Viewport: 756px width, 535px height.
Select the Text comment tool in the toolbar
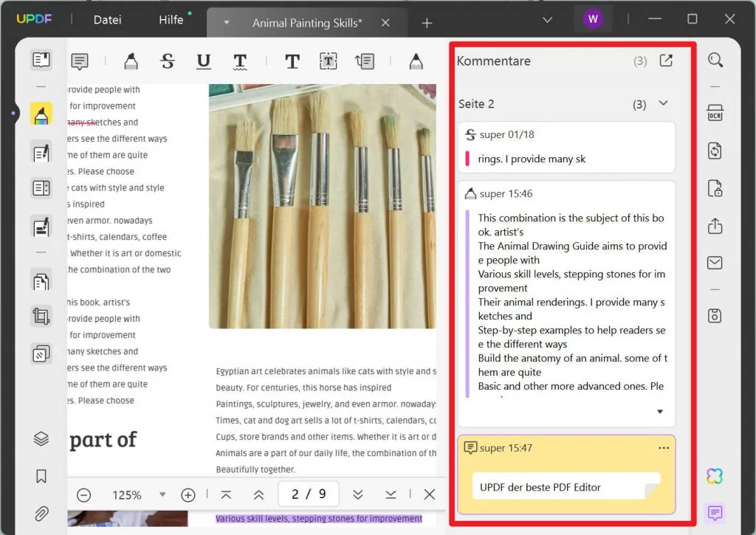(292, 61)
